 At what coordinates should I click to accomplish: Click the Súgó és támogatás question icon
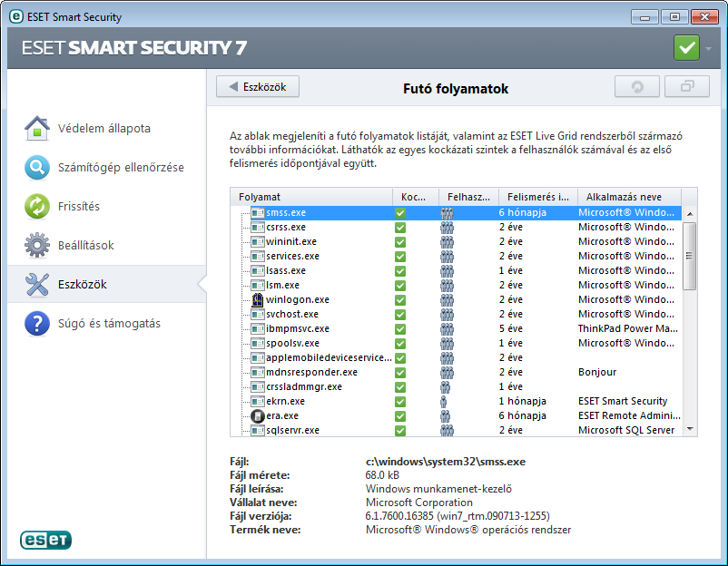(36, 323)
